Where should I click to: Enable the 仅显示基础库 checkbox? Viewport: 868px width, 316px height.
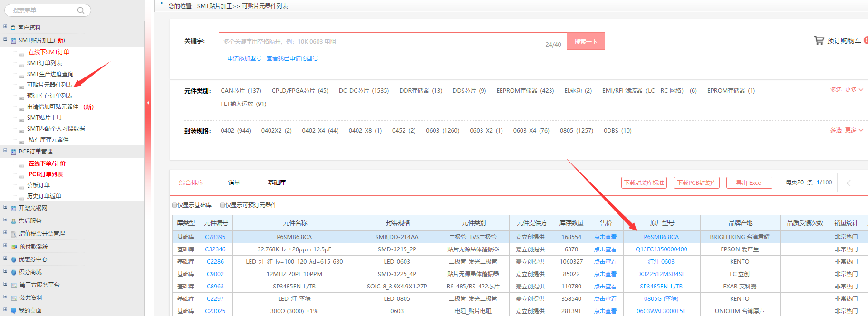(174, 205)
